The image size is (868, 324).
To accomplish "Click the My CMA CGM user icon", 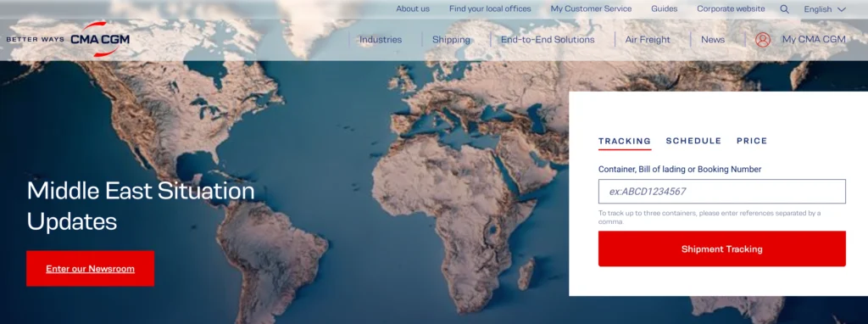I will [x=763, y=40].
